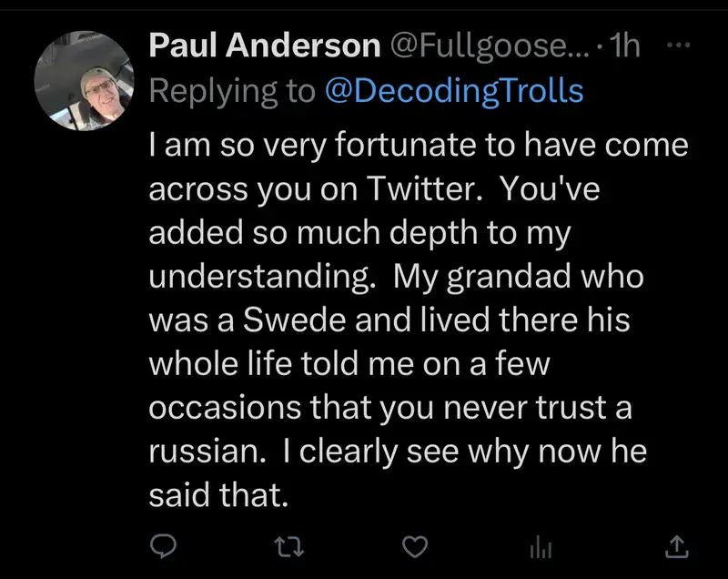728x579 pixels.
Task: Open the three-dot more options menu
Action: click(678, 45)
